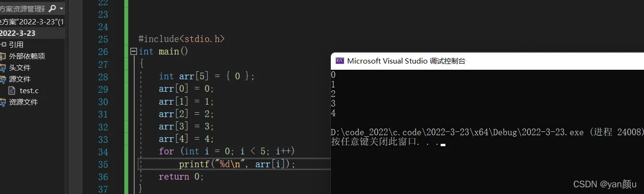
Task: Click the 'arr[0] = 0;' statement
Action: point(187,89)
